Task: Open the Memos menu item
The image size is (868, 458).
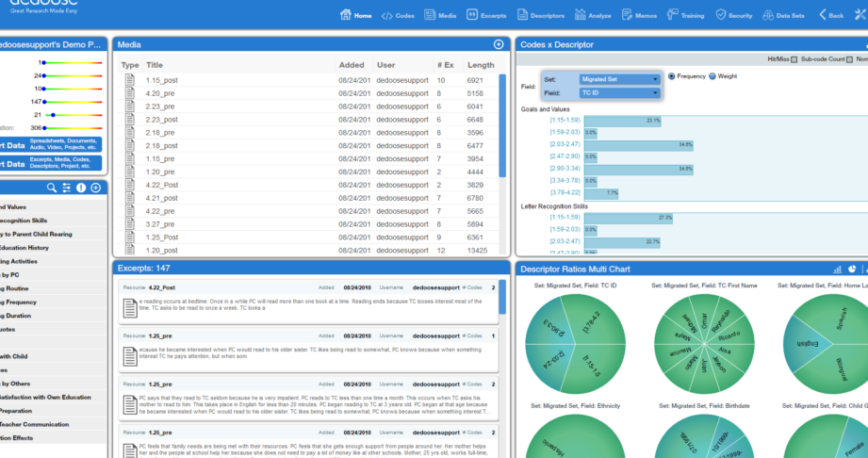Action: (x=639, y=15)
